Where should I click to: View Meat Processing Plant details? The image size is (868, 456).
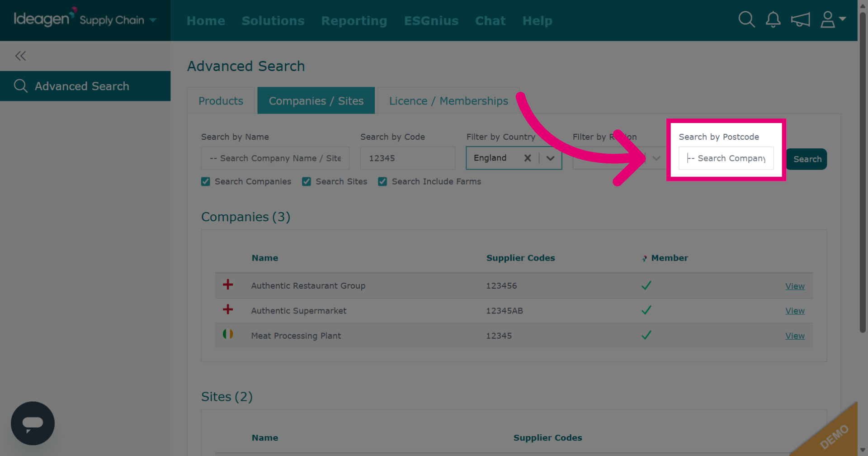[795, 336]
